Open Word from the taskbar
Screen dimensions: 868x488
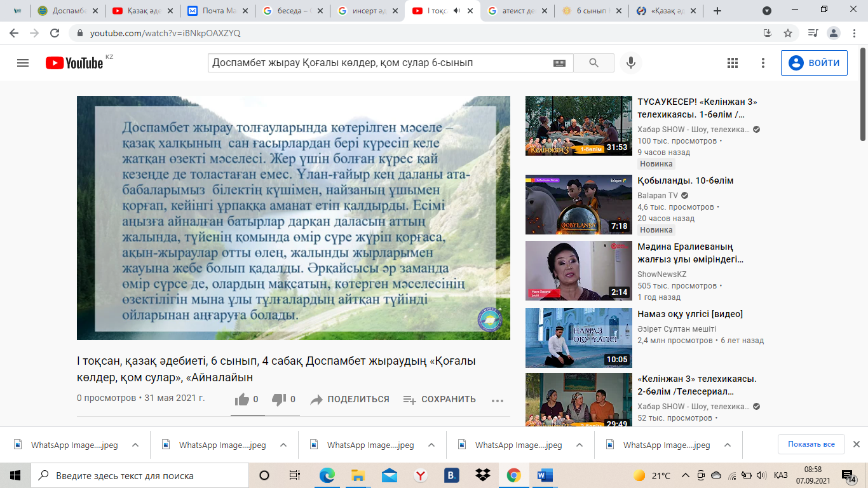click(545, 475)
